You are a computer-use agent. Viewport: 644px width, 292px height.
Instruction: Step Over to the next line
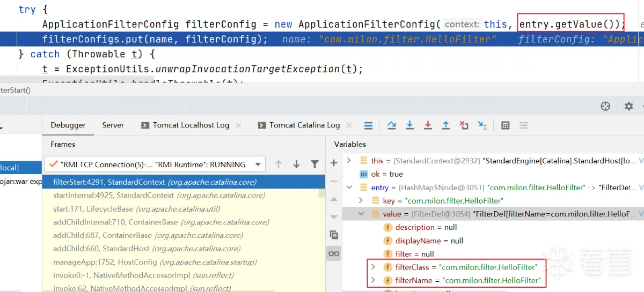pos(392,125)
